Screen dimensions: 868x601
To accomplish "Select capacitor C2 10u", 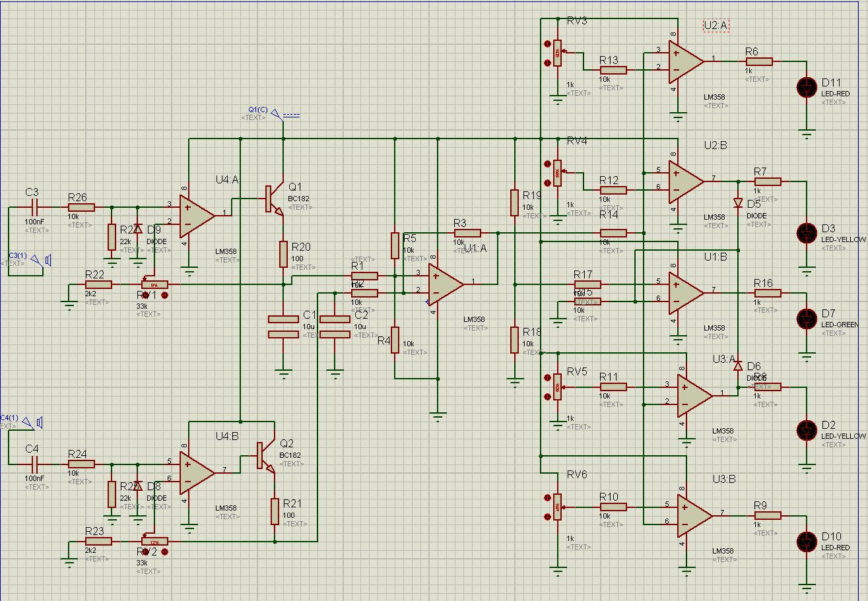I will click(x=335, y=327).
